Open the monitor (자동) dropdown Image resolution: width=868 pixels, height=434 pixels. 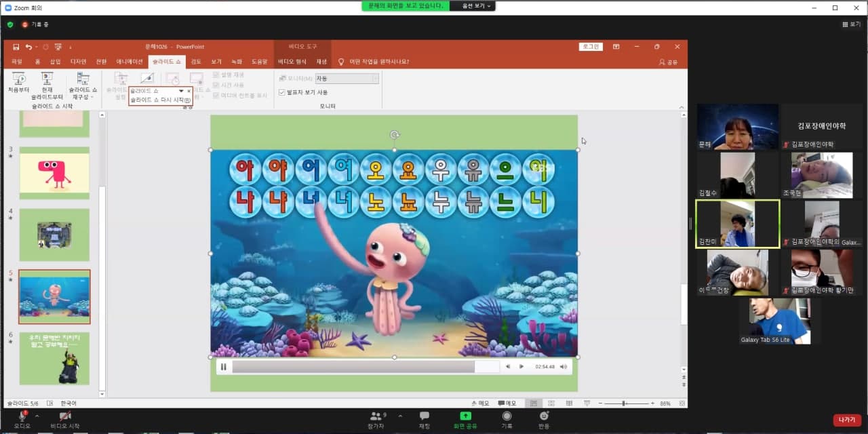point(347,79)
